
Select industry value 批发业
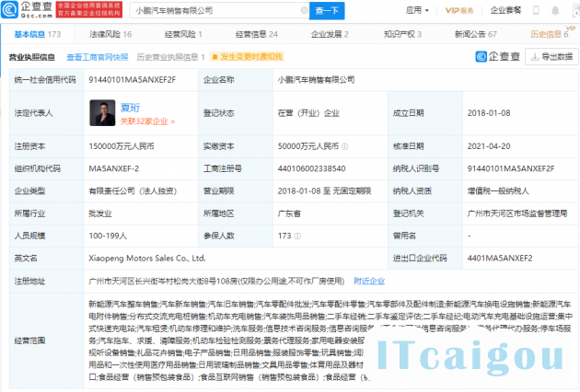pos(100,213)
